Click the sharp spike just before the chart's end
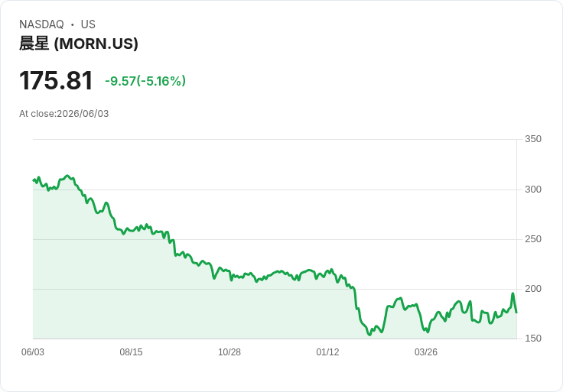This screenshot has width=563, height=392. click(513, 293)
